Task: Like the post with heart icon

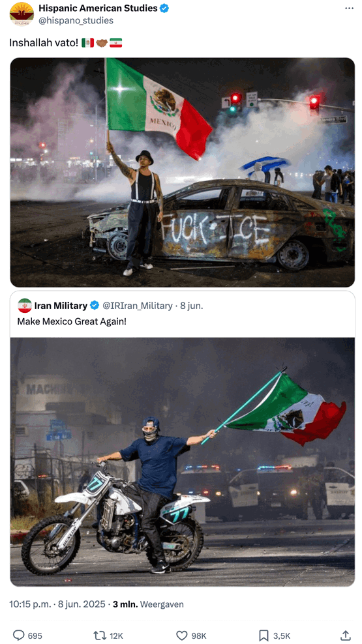Action: (x=182, y=636)
